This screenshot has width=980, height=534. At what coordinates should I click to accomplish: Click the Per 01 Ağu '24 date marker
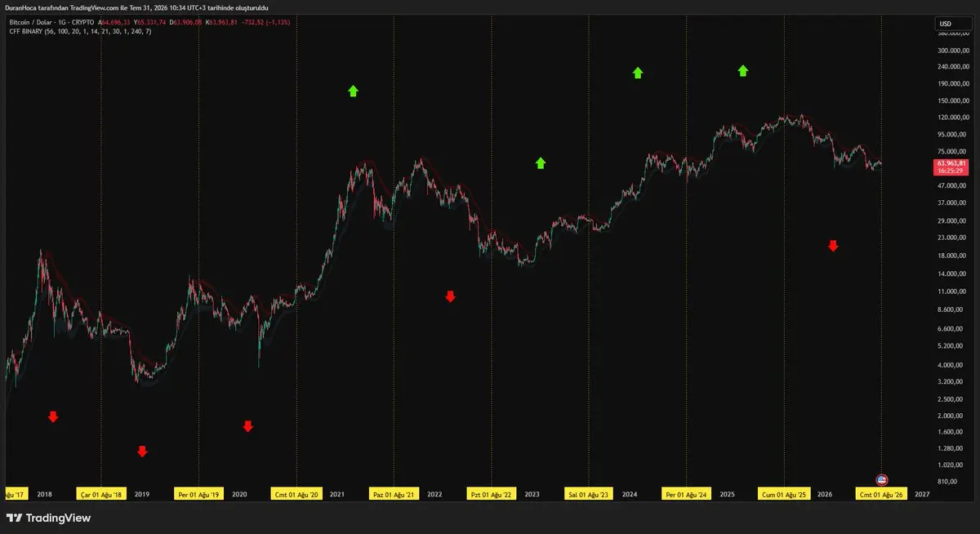(x=687, y=494)
